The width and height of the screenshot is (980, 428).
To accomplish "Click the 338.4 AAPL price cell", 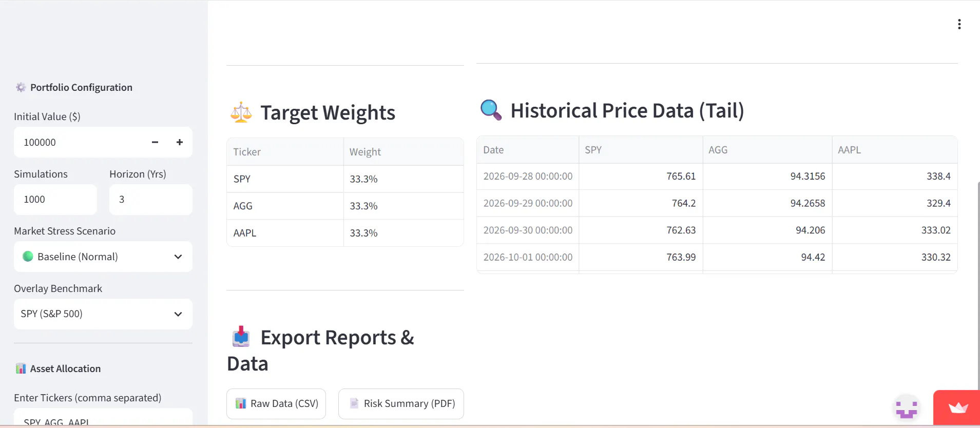I will click(x=895, y=177).
